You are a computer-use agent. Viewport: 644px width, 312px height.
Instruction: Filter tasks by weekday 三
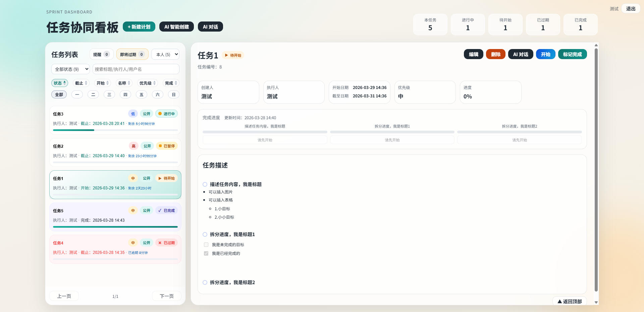[109, 95]
